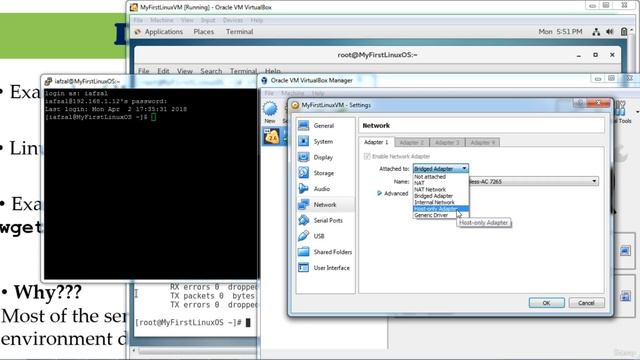This screenshot has height=360, width=640.
Task: Switch to Adapter 4 tab
Action: point(482,142)
